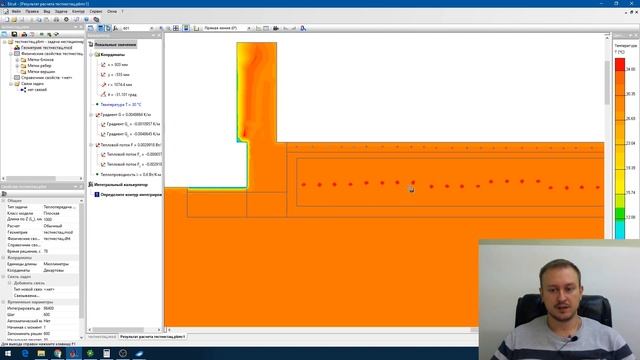Expand the Метки ребер folder
640x360 pixels.
click(x=17, y=66)
